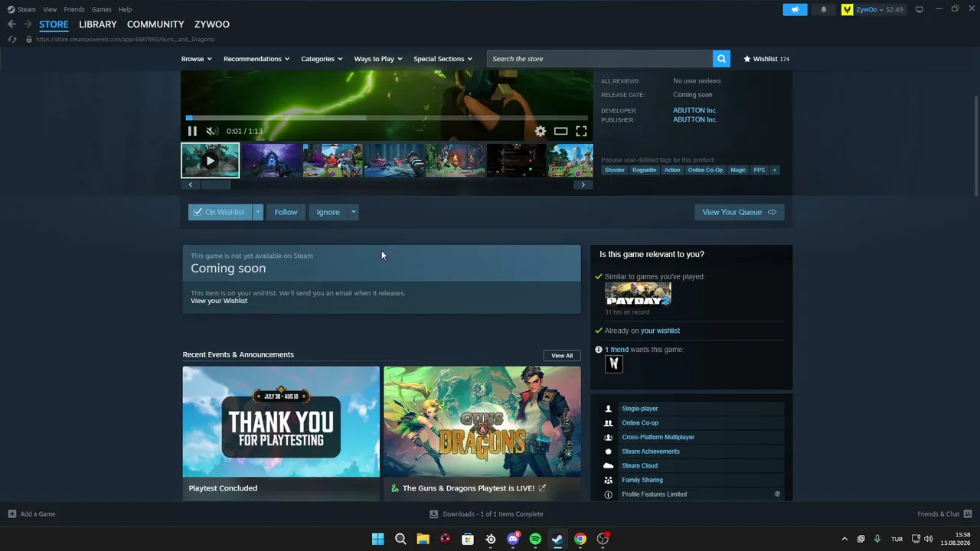Click the Follow button
The height and width of the screenshot is (551, 980).
point(286,212)
